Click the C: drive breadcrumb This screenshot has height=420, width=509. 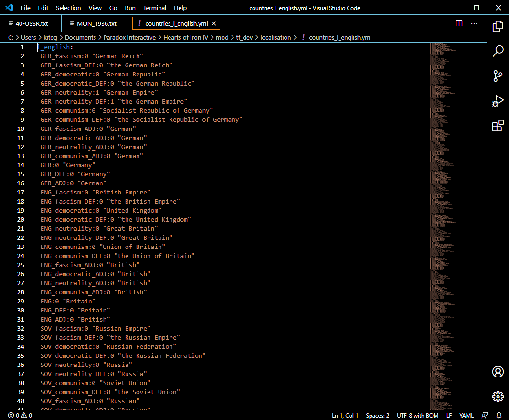click(11, 37)
